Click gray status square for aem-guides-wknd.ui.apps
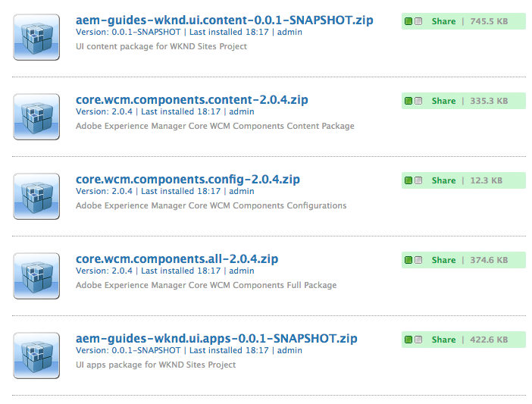The width and height of the screenshot is (532, 404). 418,340
